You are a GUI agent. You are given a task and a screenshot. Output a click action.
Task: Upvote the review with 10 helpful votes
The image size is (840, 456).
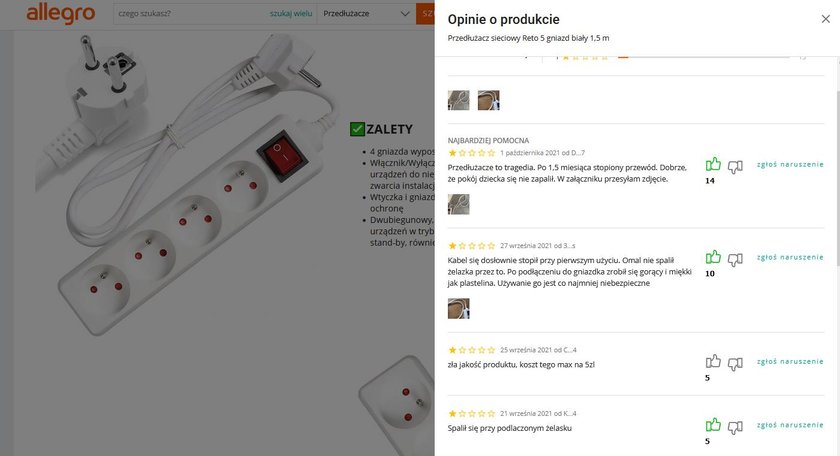(712, 257)
